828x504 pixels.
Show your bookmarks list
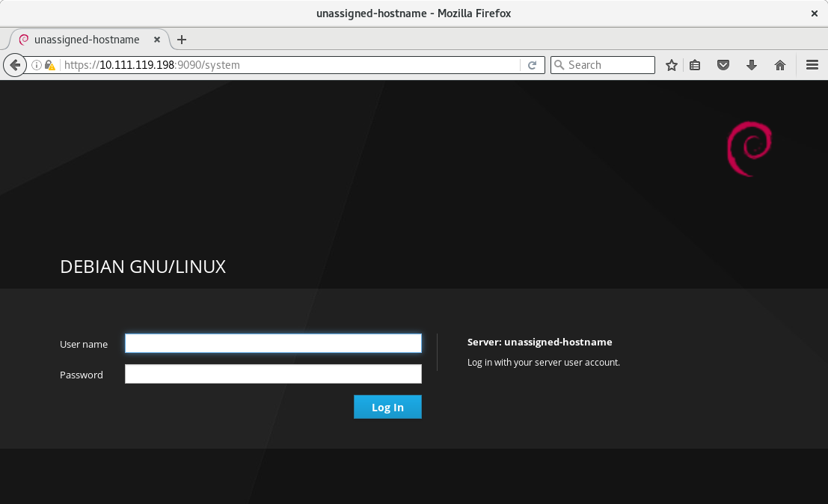point(695,65)
